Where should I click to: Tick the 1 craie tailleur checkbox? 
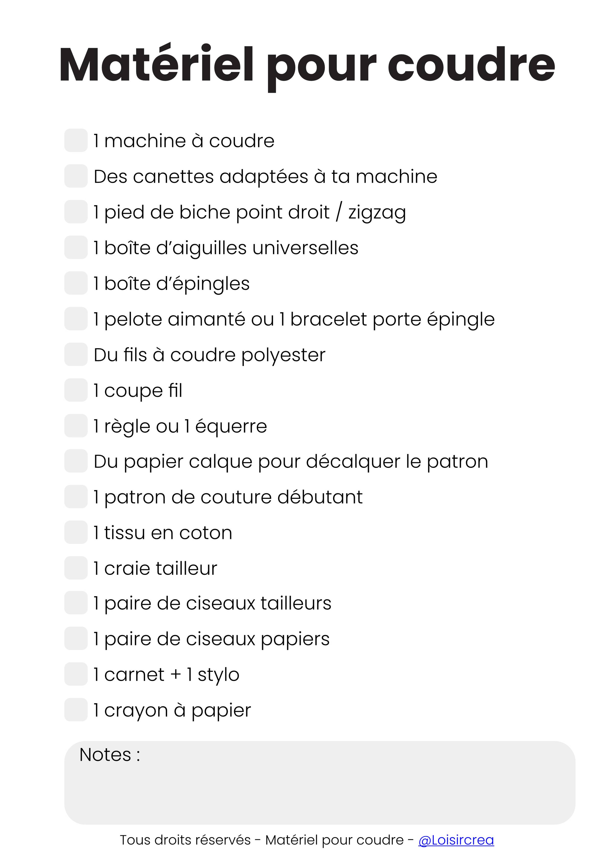[x=76, y=568]
